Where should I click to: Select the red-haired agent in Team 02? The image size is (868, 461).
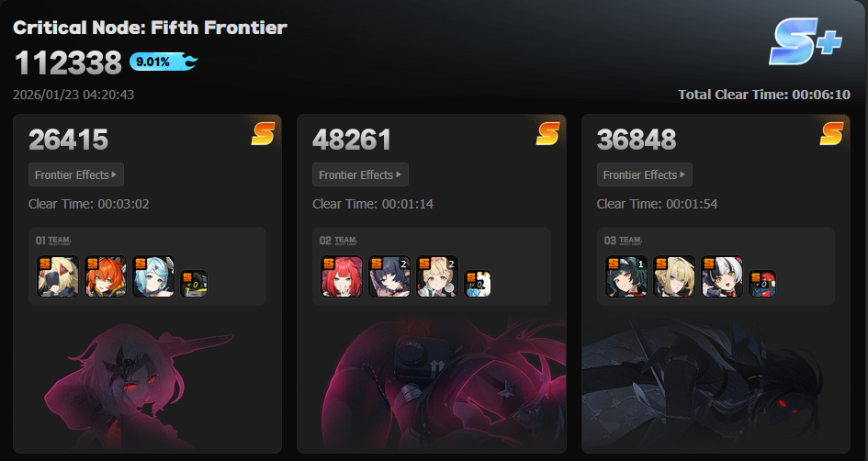click(342, 276)
